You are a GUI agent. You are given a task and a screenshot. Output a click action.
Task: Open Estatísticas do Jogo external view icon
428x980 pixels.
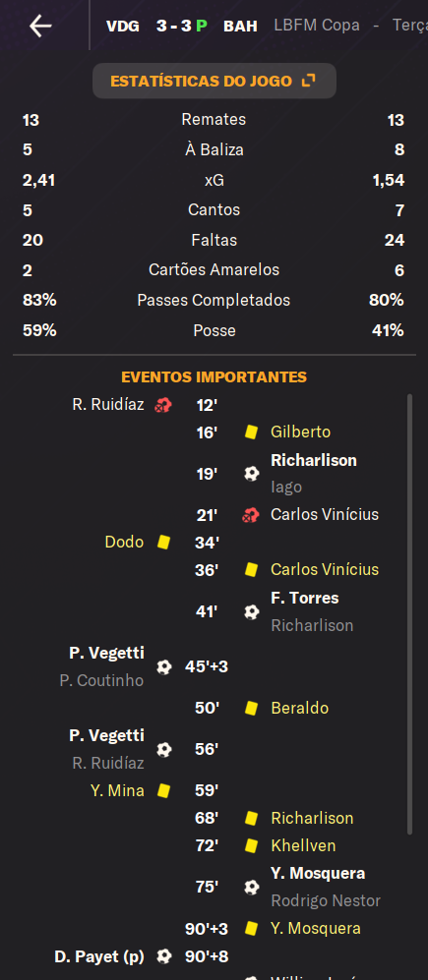(309, 81)
